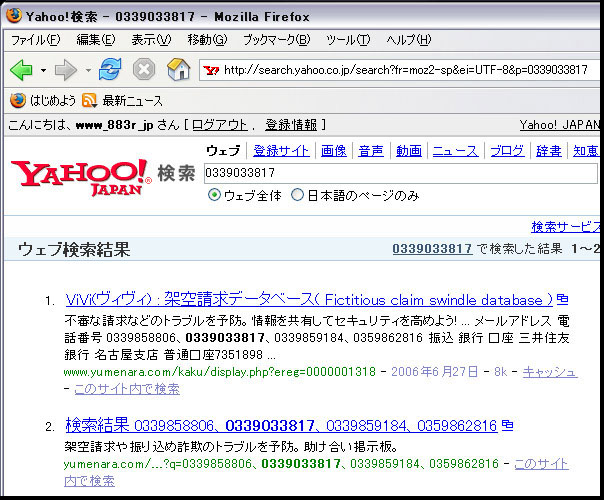Reload the page with the blue refresh icon
This screenshot has width=604, height=500.
click(110, 69)
